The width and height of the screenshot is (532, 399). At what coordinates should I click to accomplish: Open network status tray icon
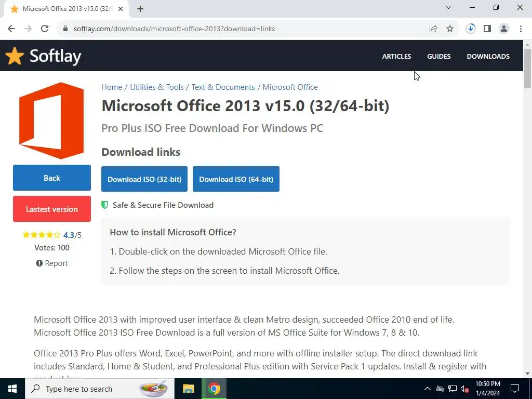pos(453,389)
